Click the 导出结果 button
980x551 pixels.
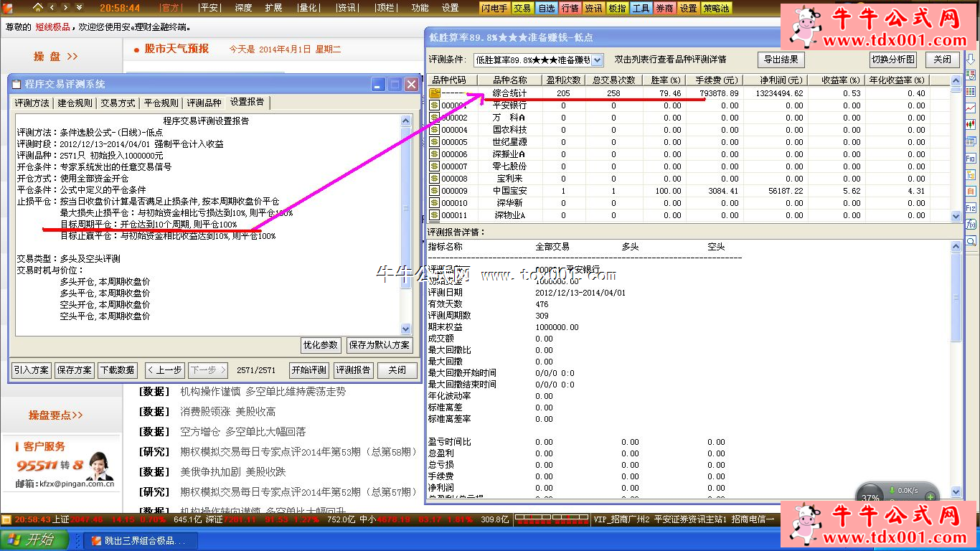coord(781,60)
